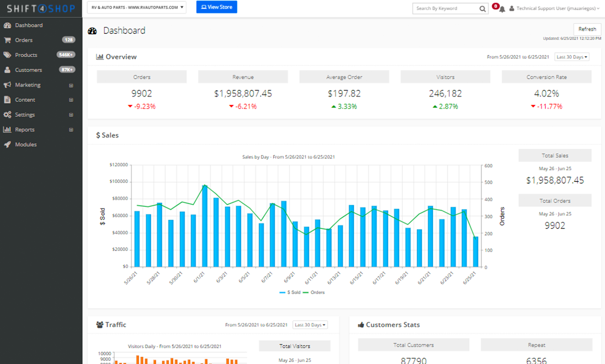Click the Marketing megaphone icon
Viewport: 605px width, 364px height.
(7, 85)
